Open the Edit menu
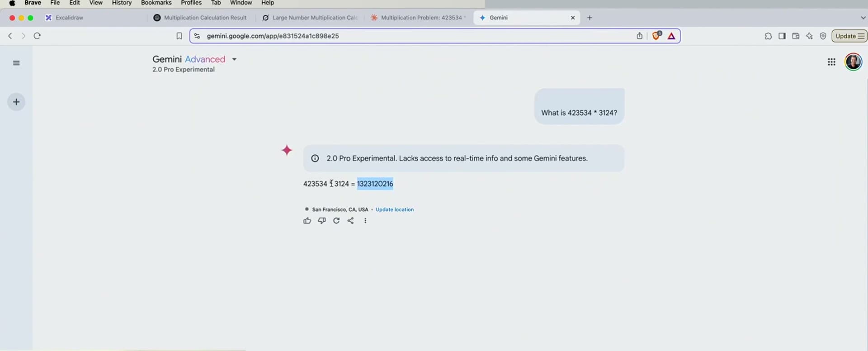Viewport: 868px width, 351px height. click(75, 3)
